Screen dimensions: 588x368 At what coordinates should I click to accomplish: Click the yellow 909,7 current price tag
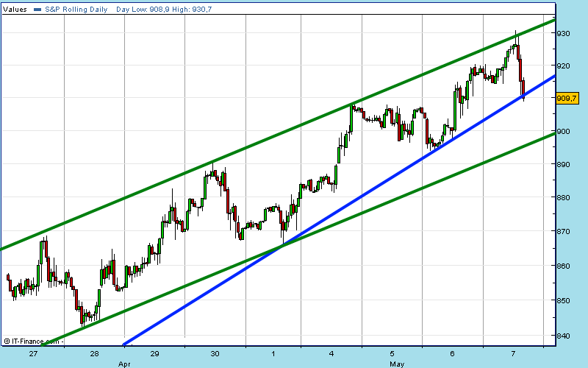click(567, 99)
